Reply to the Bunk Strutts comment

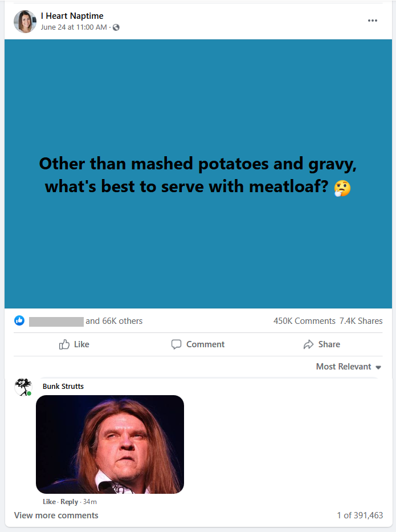[69, 502]
